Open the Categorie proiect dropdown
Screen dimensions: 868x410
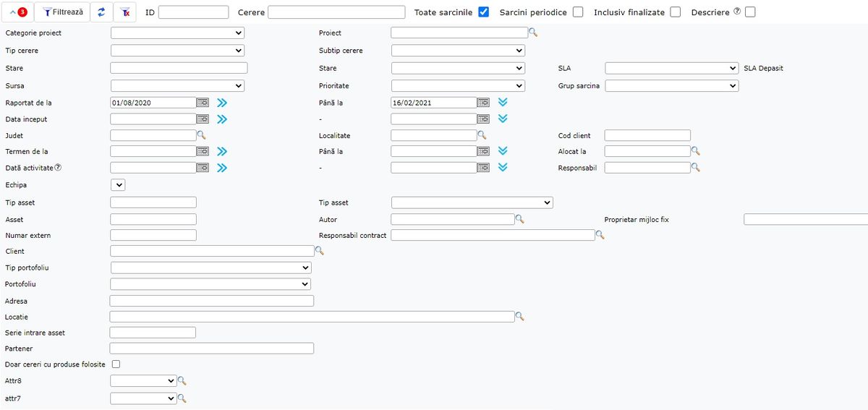pyautogui.click(x=177, y=33)
